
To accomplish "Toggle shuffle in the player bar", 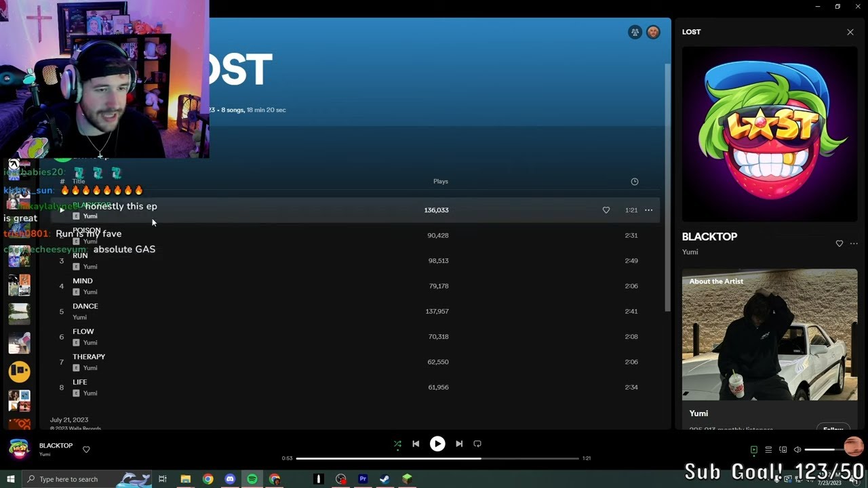I will click(x=397, y=444).
